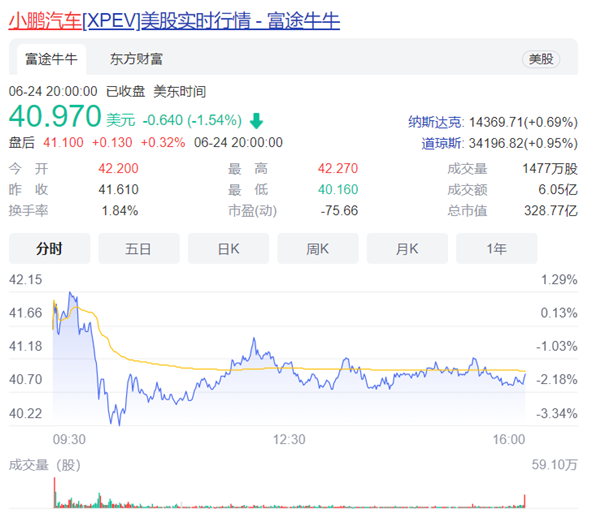Click the intraday low point on price chart
The width and height of the screenshot is (600, 517).
tap(119, 424)
